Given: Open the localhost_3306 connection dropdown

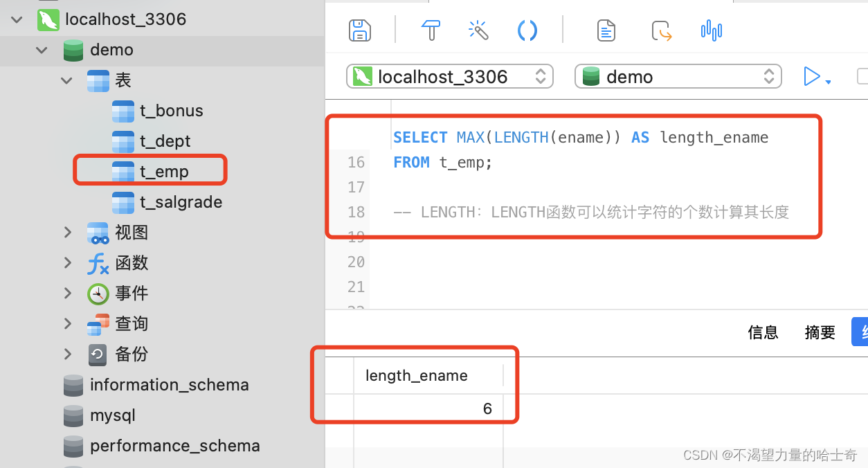Looking at the screenshot, I should coord(450,76).
